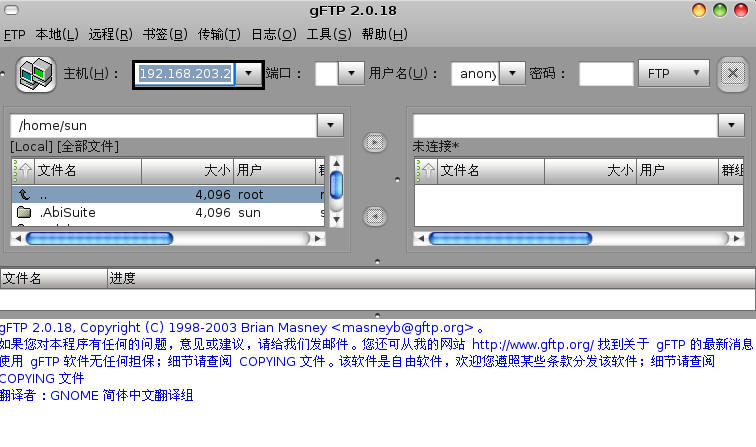Click the 'root' user cell

[x=251, y=195]
